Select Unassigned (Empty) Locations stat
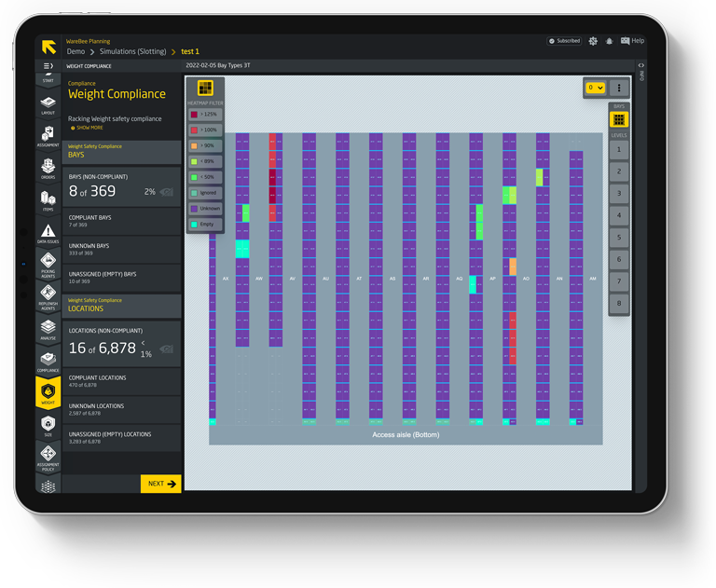 121,438
